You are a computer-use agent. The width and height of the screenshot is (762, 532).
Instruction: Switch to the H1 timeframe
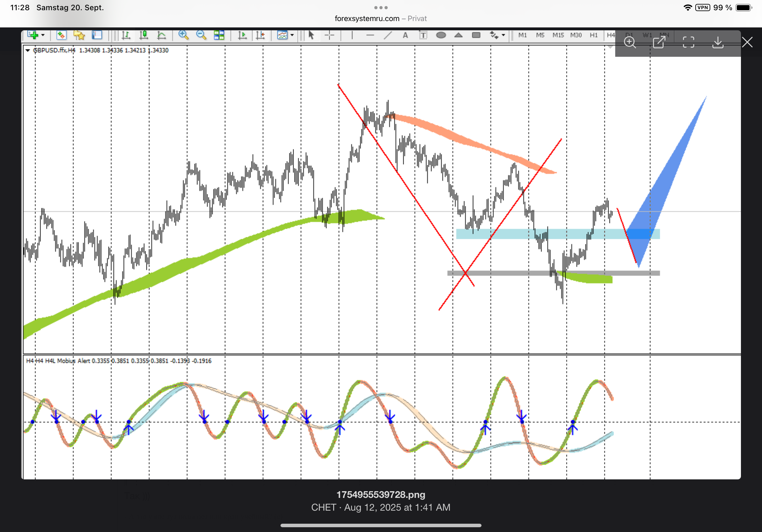click(x=594, y=35)
